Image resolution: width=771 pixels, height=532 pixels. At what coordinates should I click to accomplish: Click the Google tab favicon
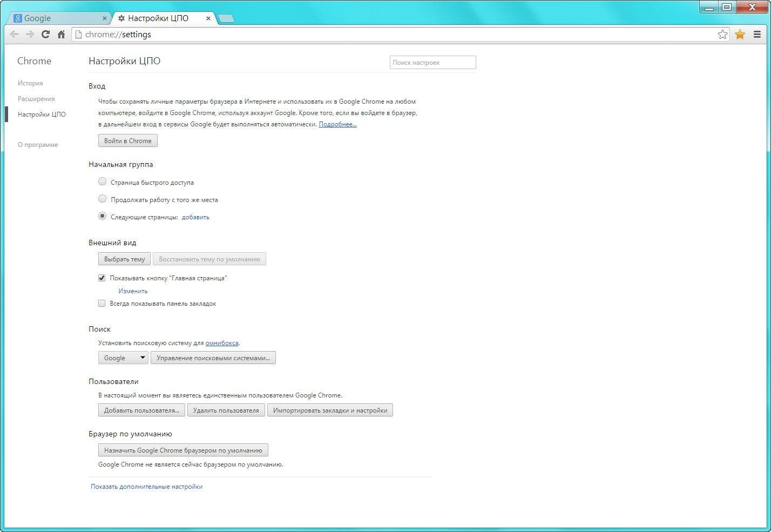(x=17, y=18)
